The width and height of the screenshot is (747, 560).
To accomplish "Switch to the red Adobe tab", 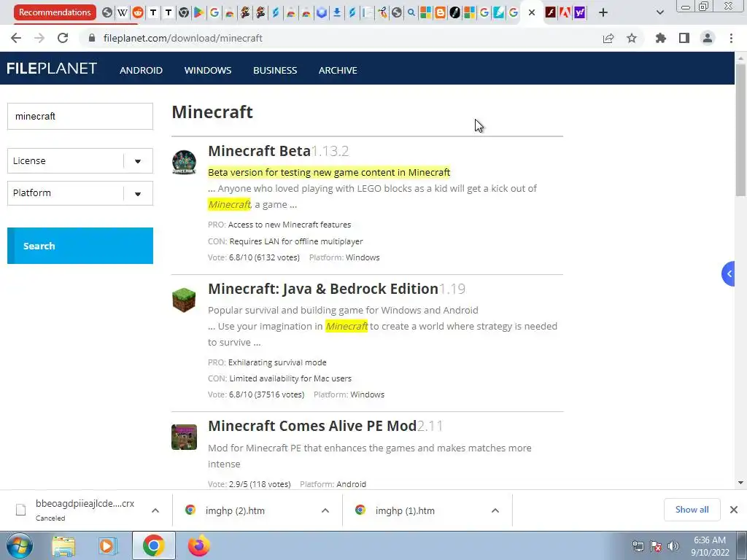I will pyautogui.click(x=565, y=12).
